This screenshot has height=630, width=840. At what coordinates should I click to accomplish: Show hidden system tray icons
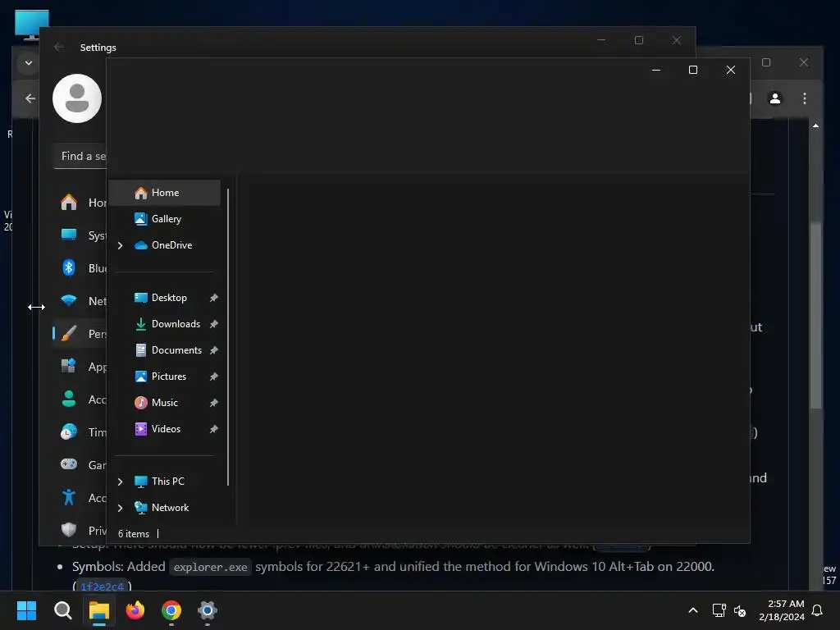(692, 610)
